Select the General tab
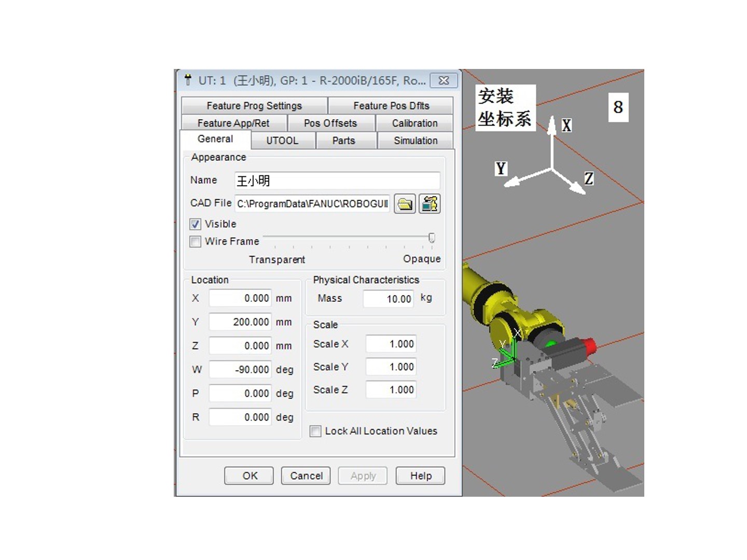Viewport: 747px width, 560px height. [x=215, y=139]
